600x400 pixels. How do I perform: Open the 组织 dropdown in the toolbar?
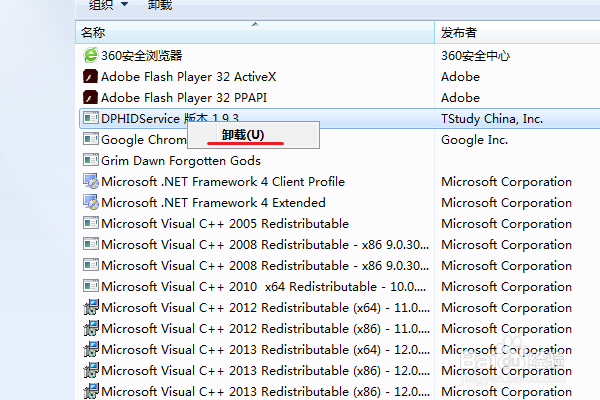(108, 5)
